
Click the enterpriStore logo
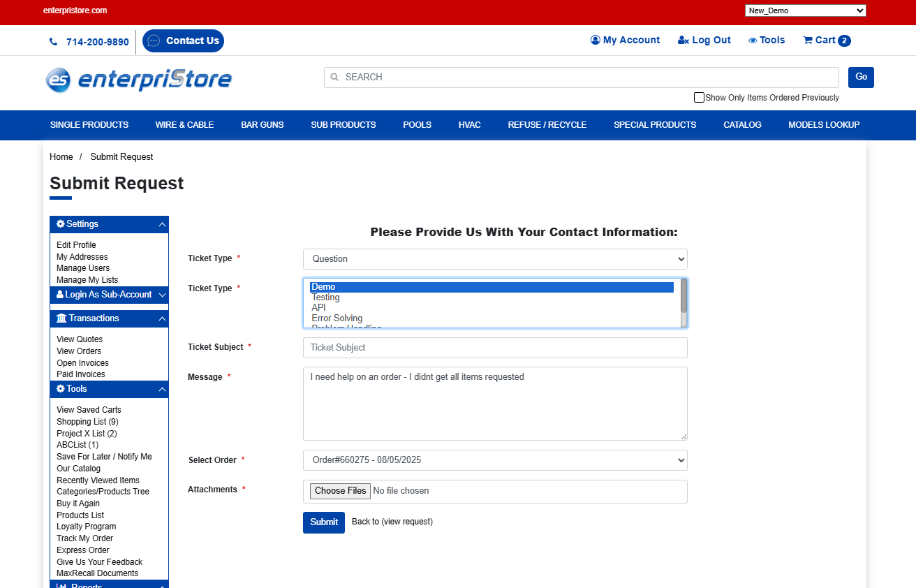coord(138,80)
